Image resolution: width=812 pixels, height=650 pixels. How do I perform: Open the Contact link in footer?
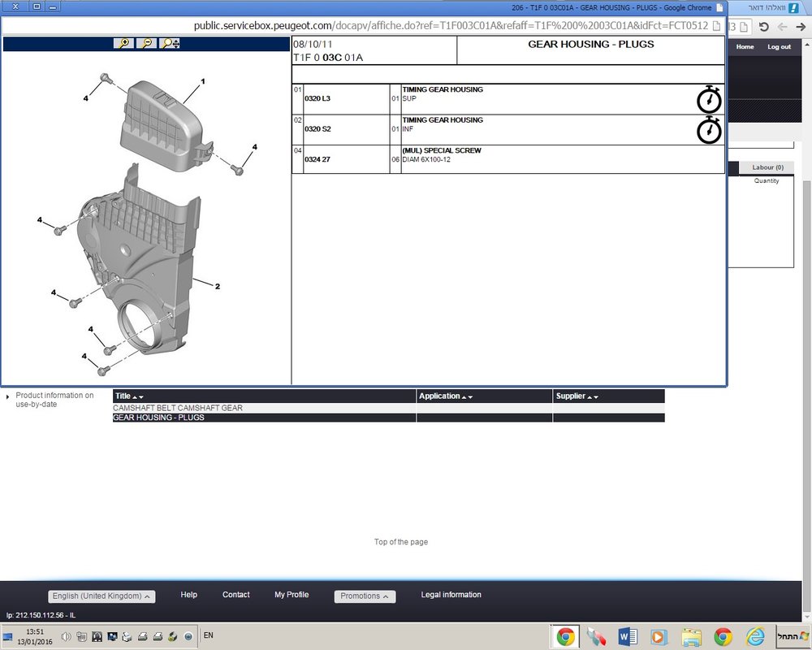(235, 595)
